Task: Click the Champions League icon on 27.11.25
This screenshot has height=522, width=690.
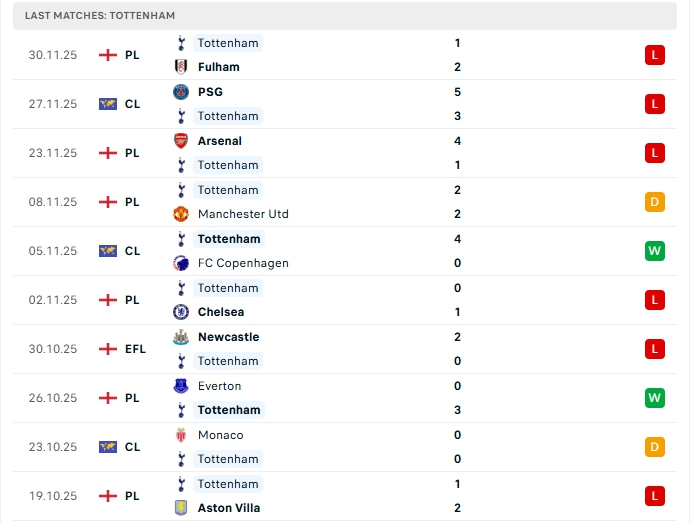Action: tap(108, 104)
